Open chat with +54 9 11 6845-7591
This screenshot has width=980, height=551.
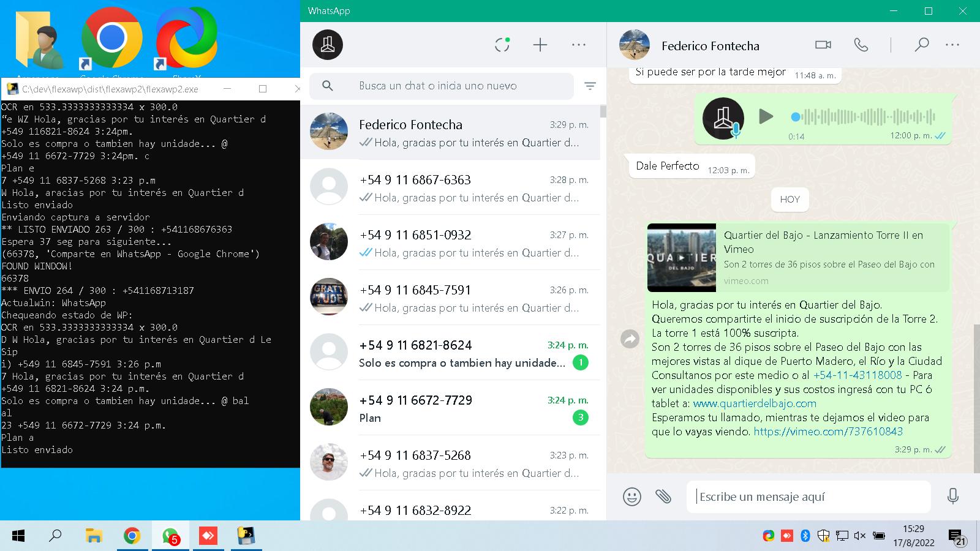tap(450, 298)
